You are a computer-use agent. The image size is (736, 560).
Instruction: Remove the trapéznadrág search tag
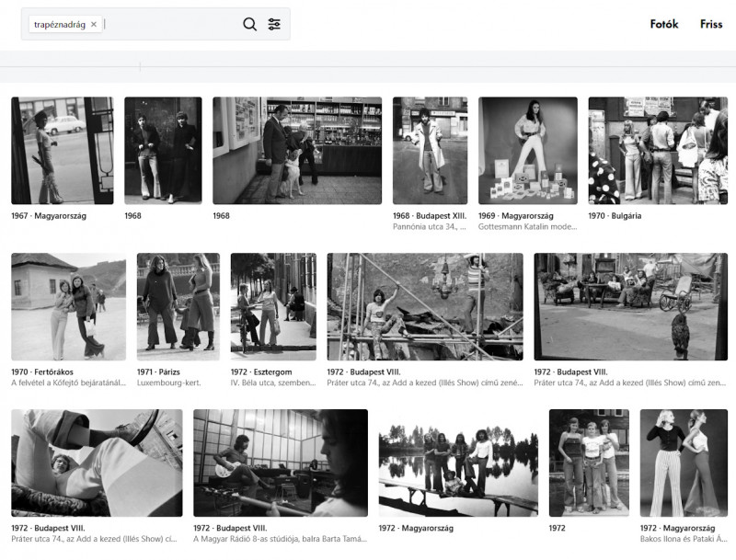(x=94, y=25)
